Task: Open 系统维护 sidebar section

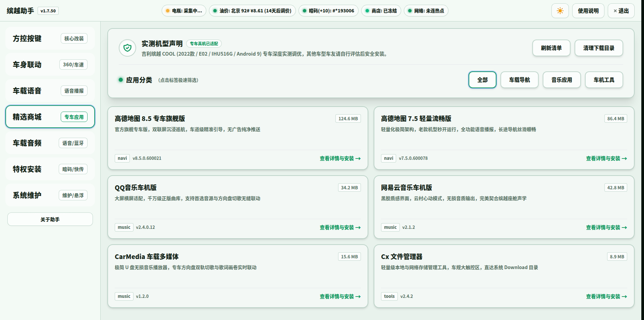Action: (50, 195)
